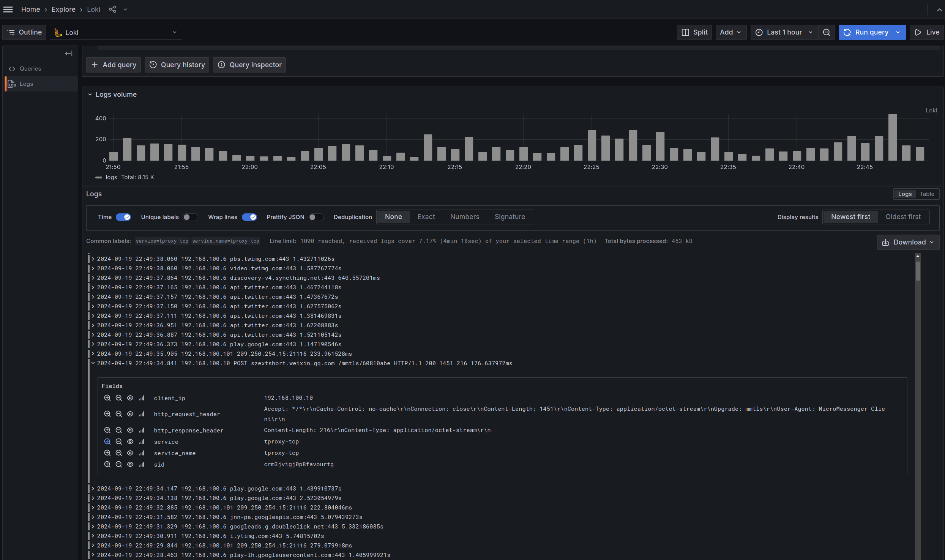This screenshot has width=945, height=560.
Task: Open the Loki data source dropdown
Action: point(116,32)
